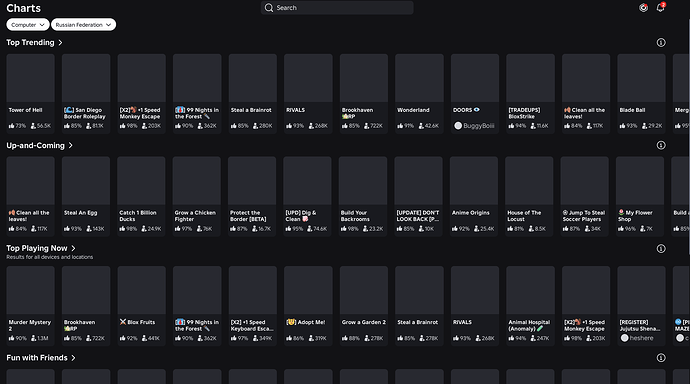The image size is (690, 384).
Task: Open the Robux icon in the header
Action: pos(643,7)
